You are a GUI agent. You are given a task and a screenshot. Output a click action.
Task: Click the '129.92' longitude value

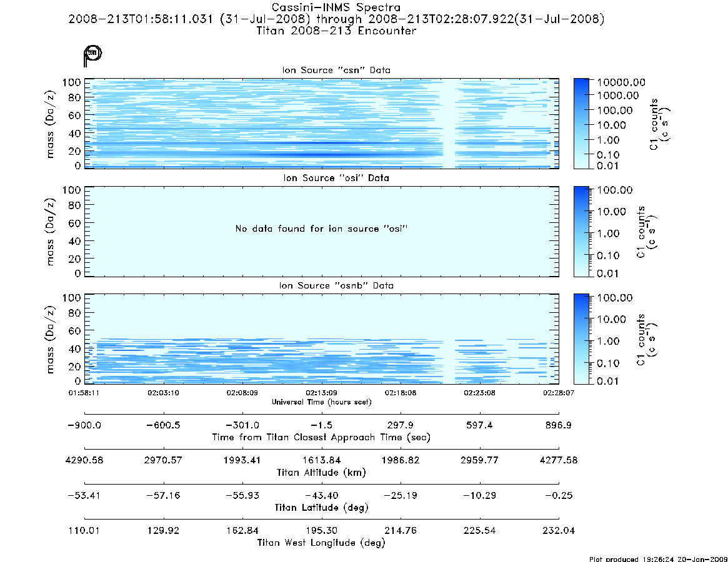[164, 530]
